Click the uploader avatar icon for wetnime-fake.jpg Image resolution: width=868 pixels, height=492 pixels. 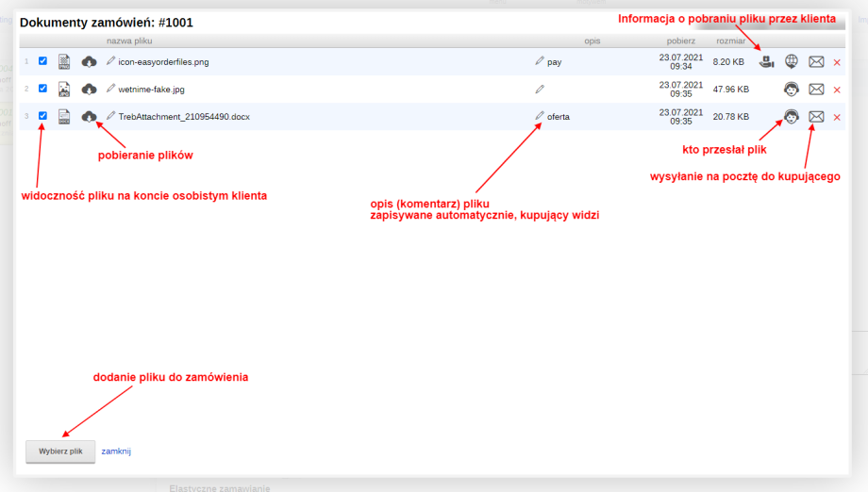[793, 90]
